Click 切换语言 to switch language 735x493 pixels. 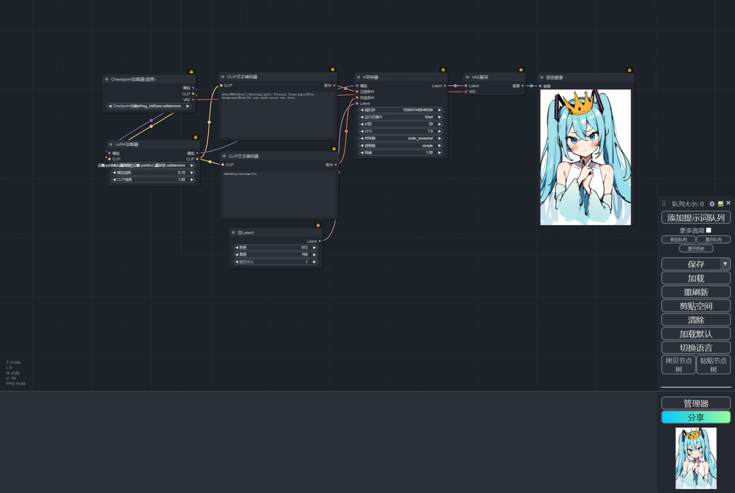click(x=696, y=348)
